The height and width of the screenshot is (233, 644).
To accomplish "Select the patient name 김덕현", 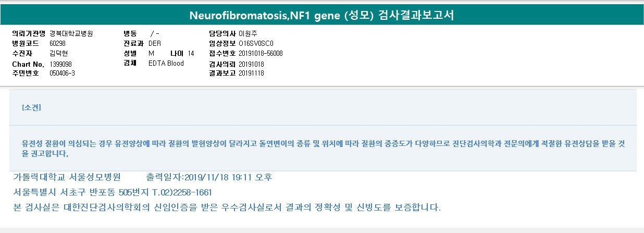I will pos(59,54).
